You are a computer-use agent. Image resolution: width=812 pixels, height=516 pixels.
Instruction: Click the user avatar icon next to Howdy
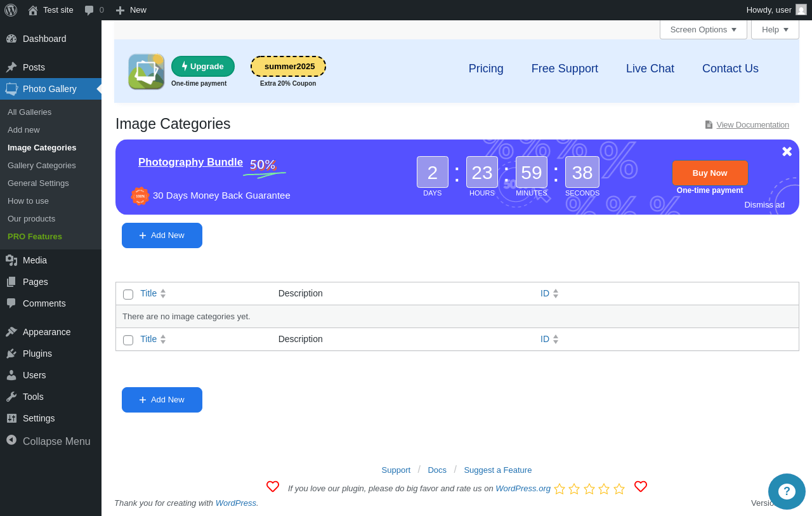point(801,10)
